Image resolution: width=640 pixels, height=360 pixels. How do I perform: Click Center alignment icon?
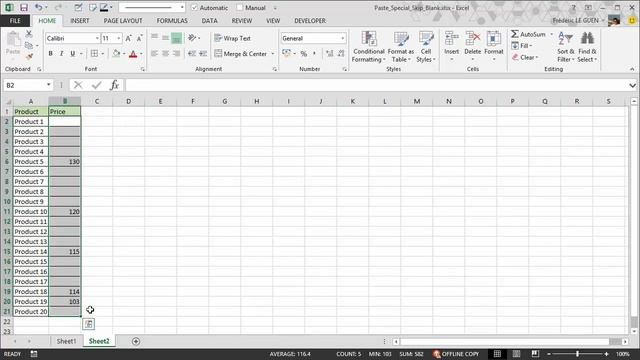pyautogui.click(x=165, y=53)
